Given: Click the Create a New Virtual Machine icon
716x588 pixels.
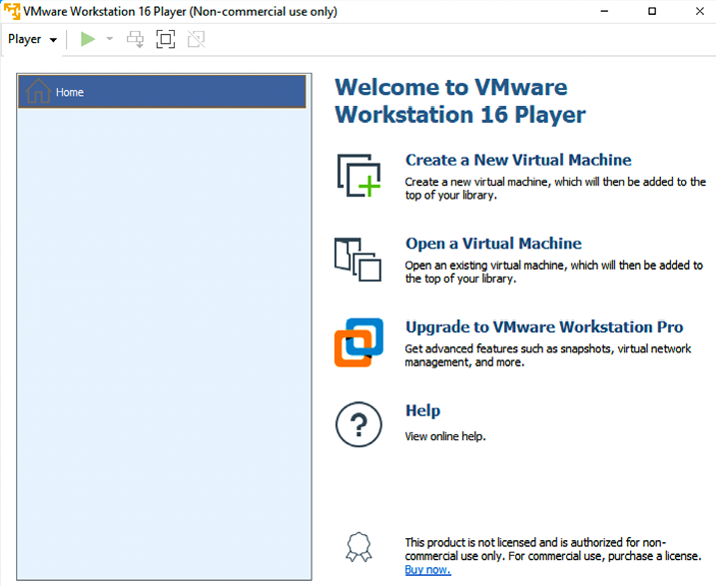Looking at the screenshot, I should click(x=358, y=176).
